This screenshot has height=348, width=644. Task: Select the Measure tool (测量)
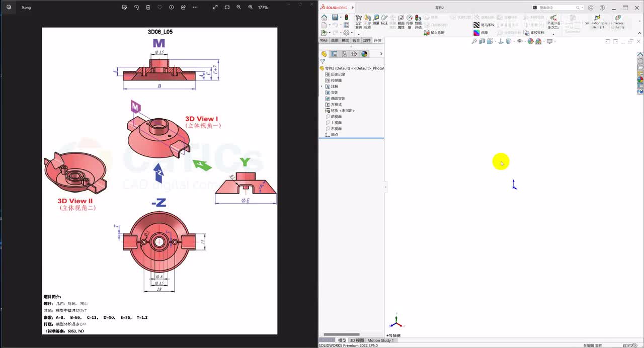click(376, 20)
